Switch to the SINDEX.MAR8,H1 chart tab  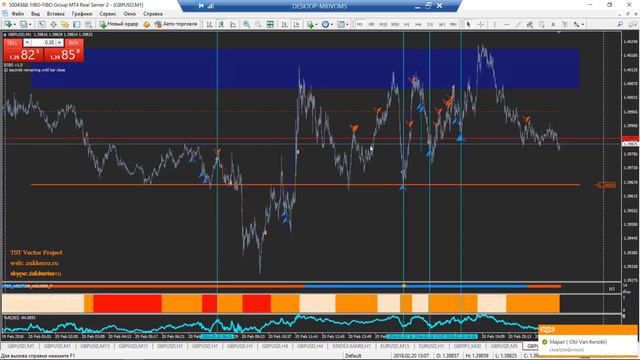pos(351,346)
